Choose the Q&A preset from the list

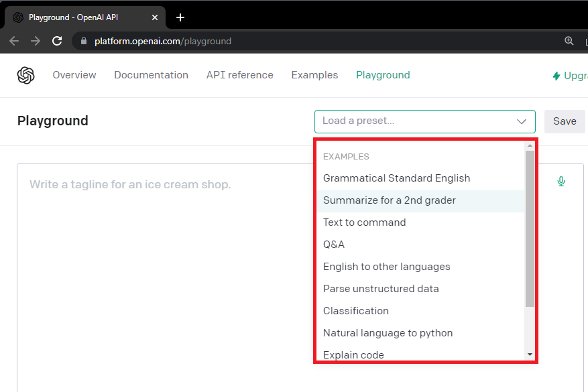coord(333,244)
